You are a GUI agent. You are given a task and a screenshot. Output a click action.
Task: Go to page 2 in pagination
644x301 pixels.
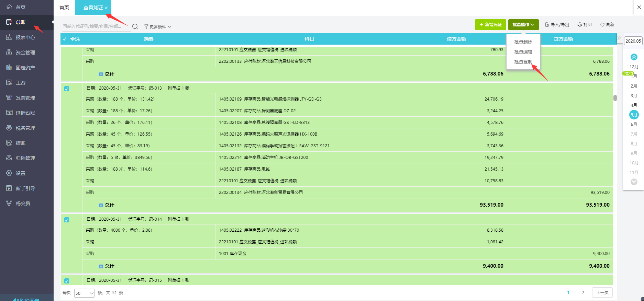[x=582, y=293]
